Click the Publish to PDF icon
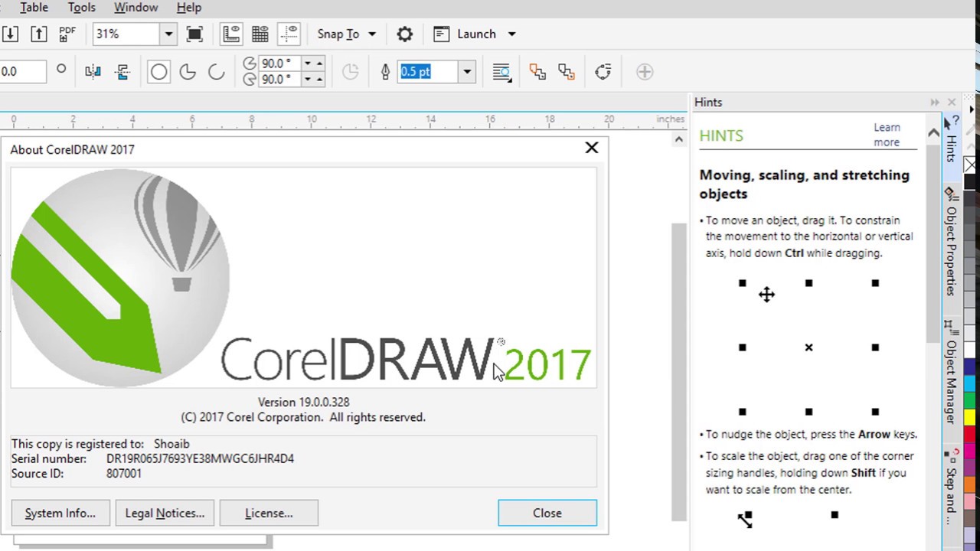The height and width of the screenshot is (551, 980). [67, 34]
